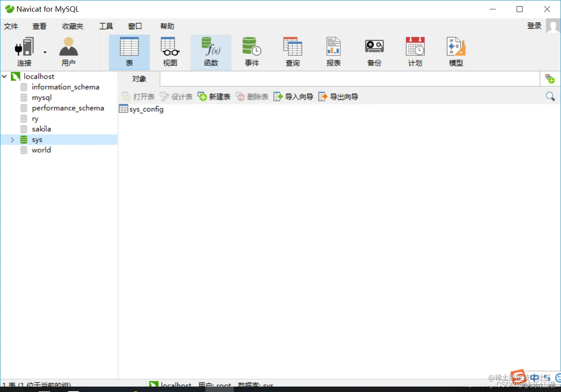Select the 视图 (View) toolbar icon
The height and width of the screenshot is (392, 561).
coord(170,52)
